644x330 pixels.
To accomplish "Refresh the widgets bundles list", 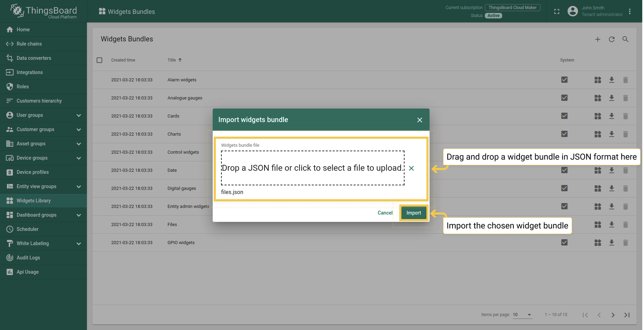I will click(x=612, y=39).
